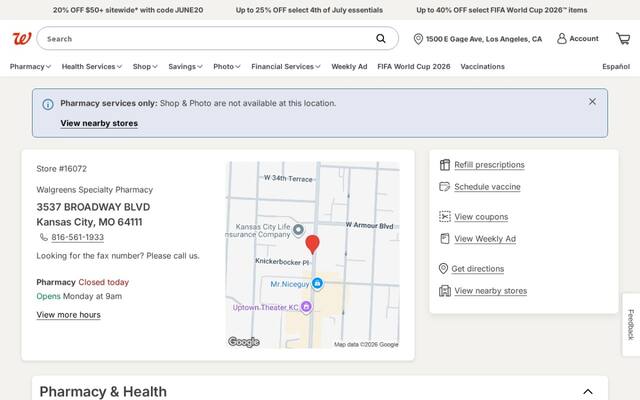Screen dimensions: 640x400
Task: Call 816-561-1933 phone link
Action: (78, 237)
